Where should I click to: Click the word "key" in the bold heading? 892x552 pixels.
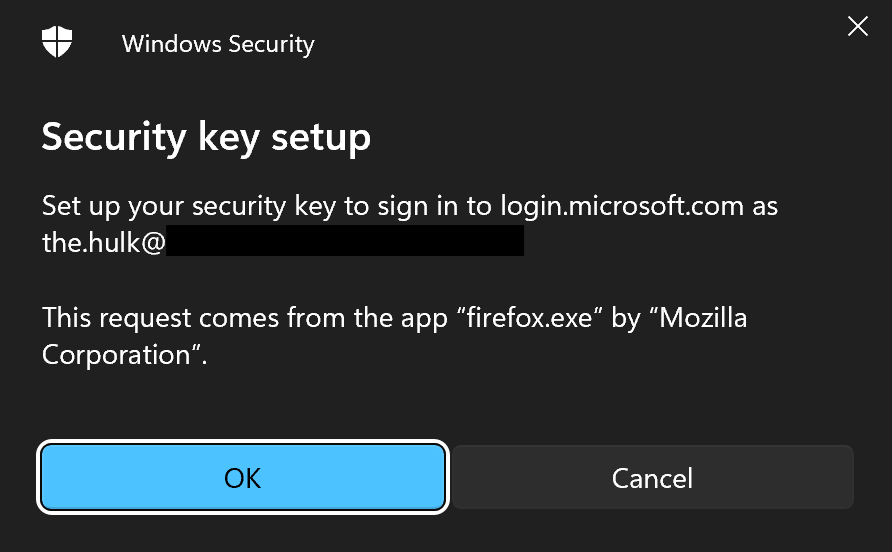click(x=226, y=136)
